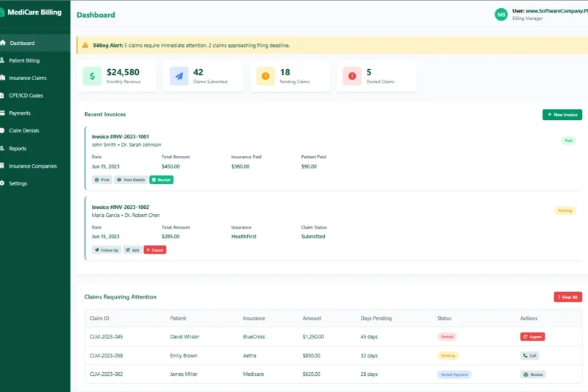Click claim ID CLM-2023-062
Screen dimensions: 588x392
coord(106,374)
